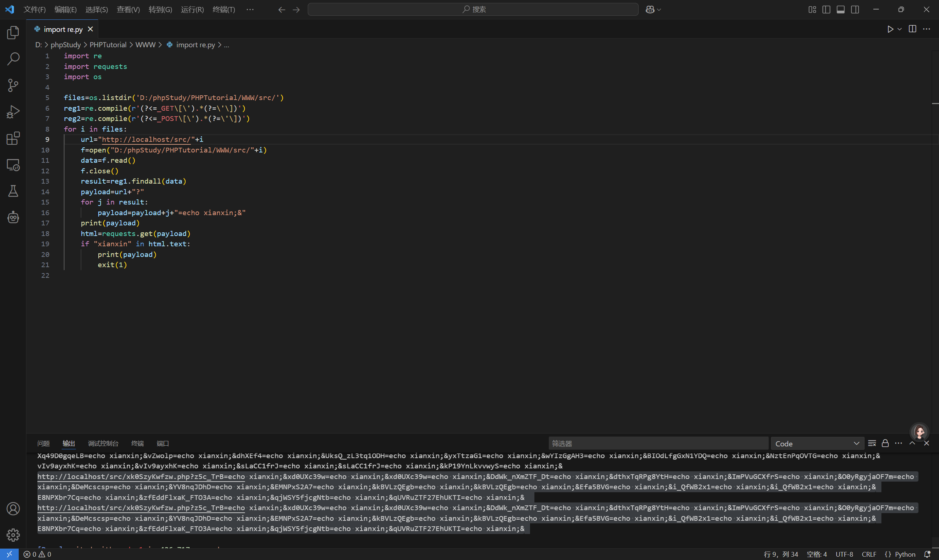This screenshot has width=939, height=560.
Task: Click the 筛选器 filter input field
Action: pos(658,443)
